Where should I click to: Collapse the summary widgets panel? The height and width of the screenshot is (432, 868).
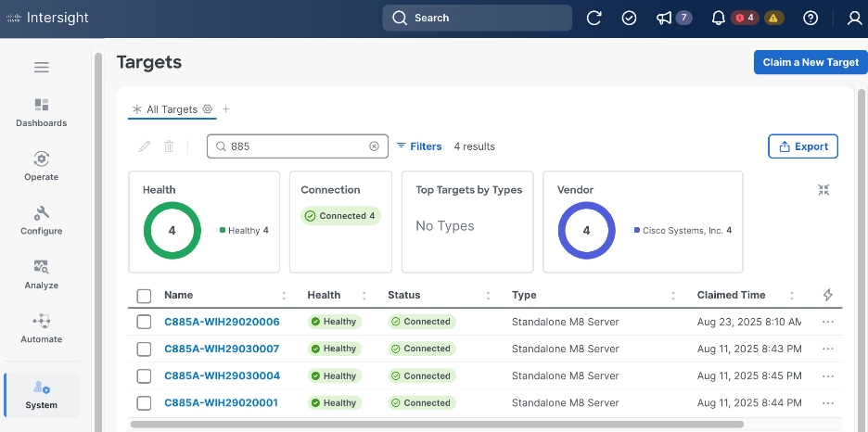pos(823,189)
